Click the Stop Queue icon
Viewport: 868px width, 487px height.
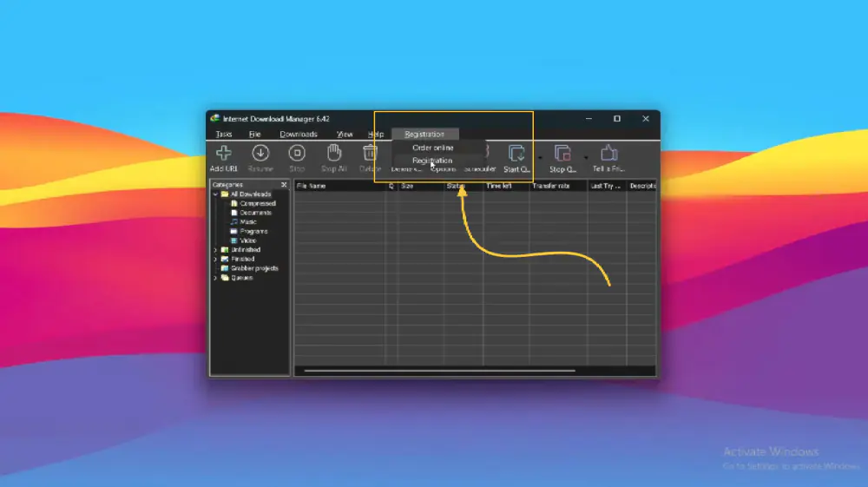point(562,154)
